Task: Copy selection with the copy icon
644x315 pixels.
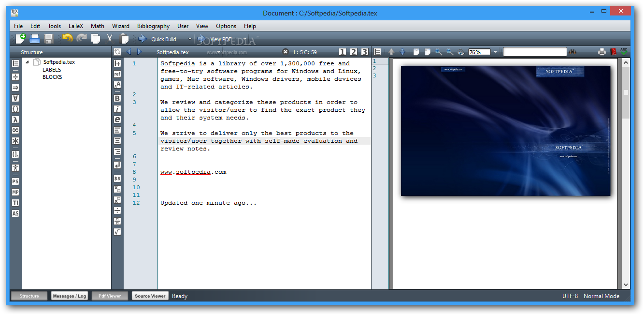Action: point(96,39)
